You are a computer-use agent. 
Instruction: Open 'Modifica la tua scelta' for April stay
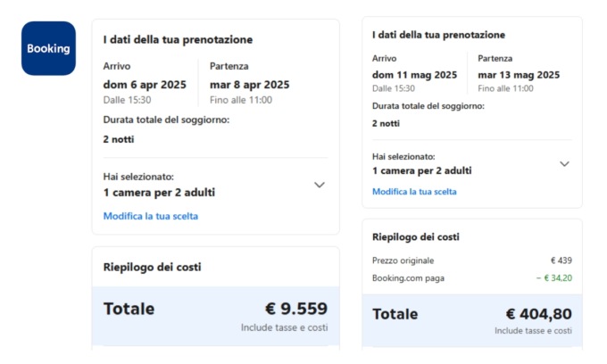point(151,216)
